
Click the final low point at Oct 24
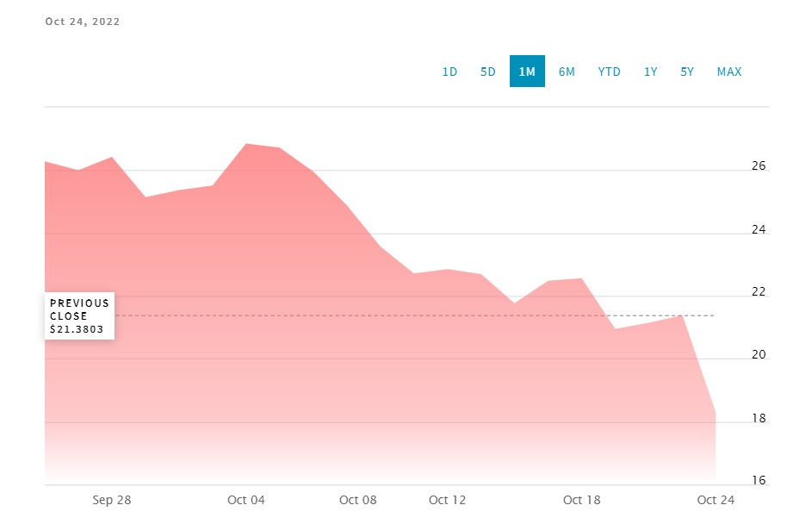tap(716, 413)
